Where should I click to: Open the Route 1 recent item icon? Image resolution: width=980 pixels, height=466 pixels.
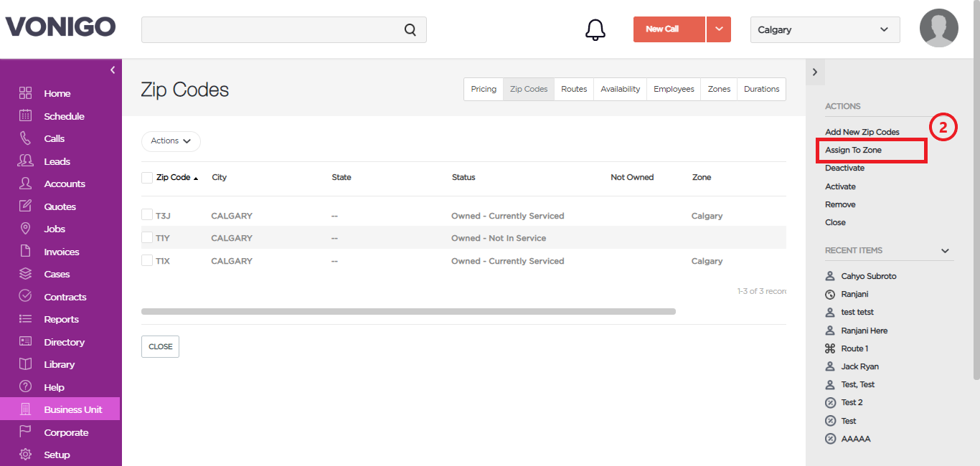830,348
